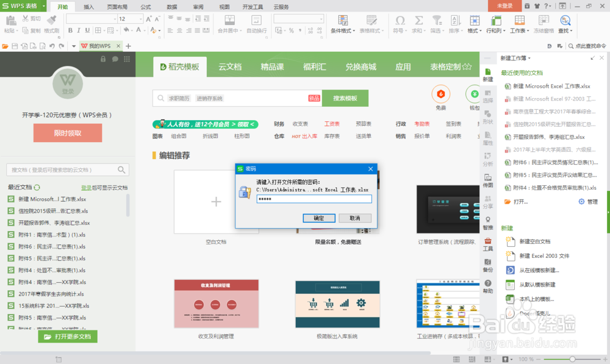Switch to the 页面布局 ribbon tab
This screenshot has width=610, height=364.
pyautogui.click(x=117, y=7)
